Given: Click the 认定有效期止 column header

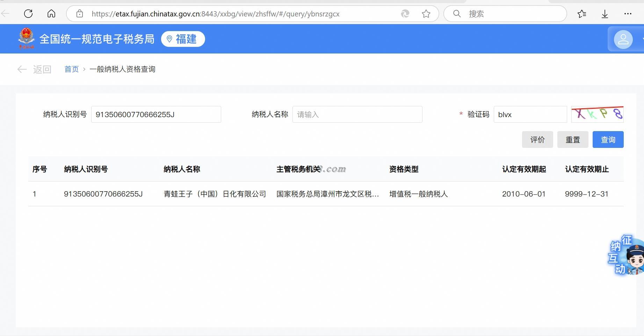Looking at the screenshot, I should (587, 169).
